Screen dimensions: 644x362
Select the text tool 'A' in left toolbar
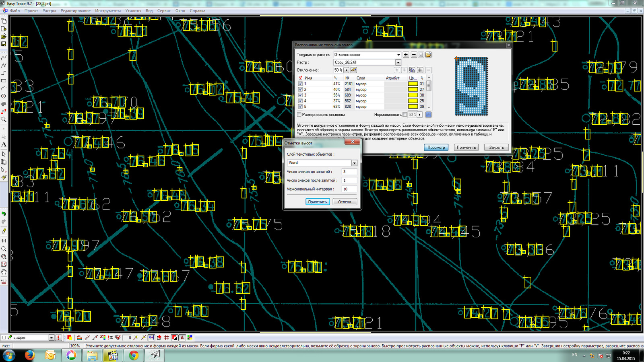[x=4, y=144]
